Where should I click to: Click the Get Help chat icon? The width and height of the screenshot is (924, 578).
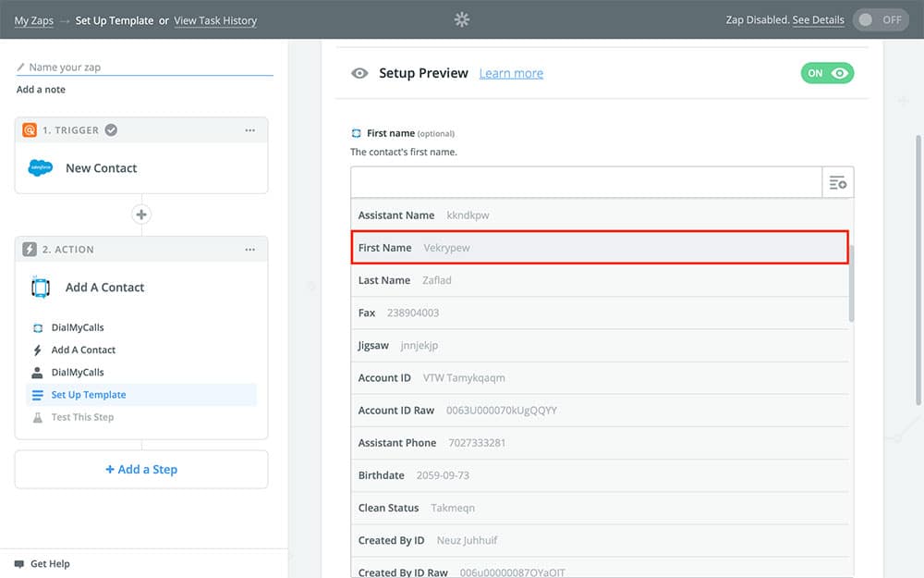18,563
